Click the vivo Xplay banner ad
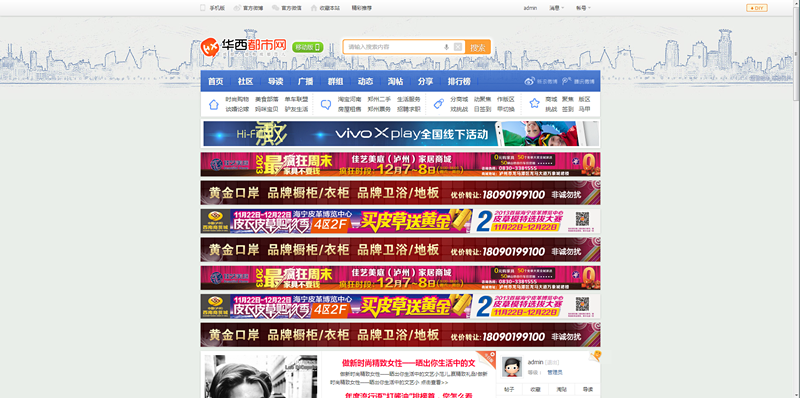 tap(401, 134)
